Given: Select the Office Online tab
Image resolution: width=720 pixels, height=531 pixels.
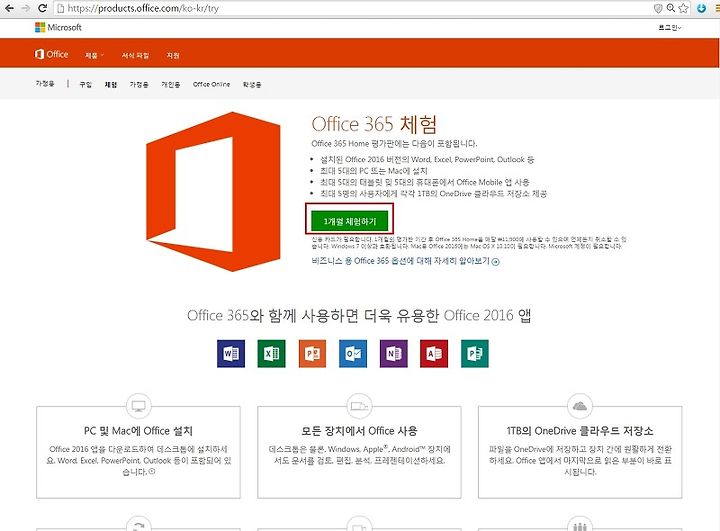Looking at the screenshot, I should 211,85.
